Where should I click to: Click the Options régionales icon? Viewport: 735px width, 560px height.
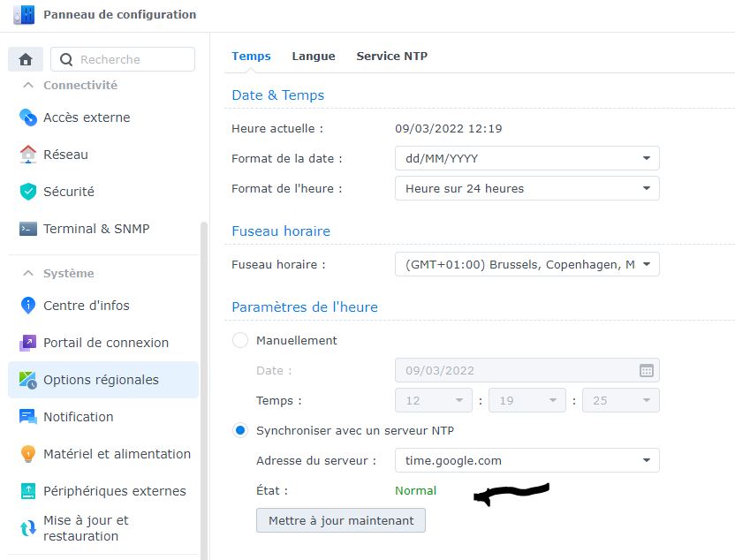coord(27,380)
